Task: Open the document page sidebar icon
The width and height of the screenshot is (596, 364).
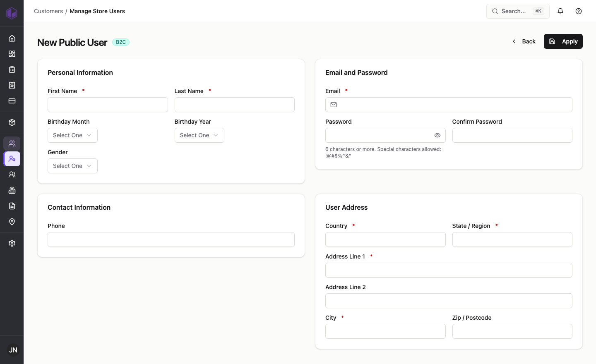Action: click(12, 206)
